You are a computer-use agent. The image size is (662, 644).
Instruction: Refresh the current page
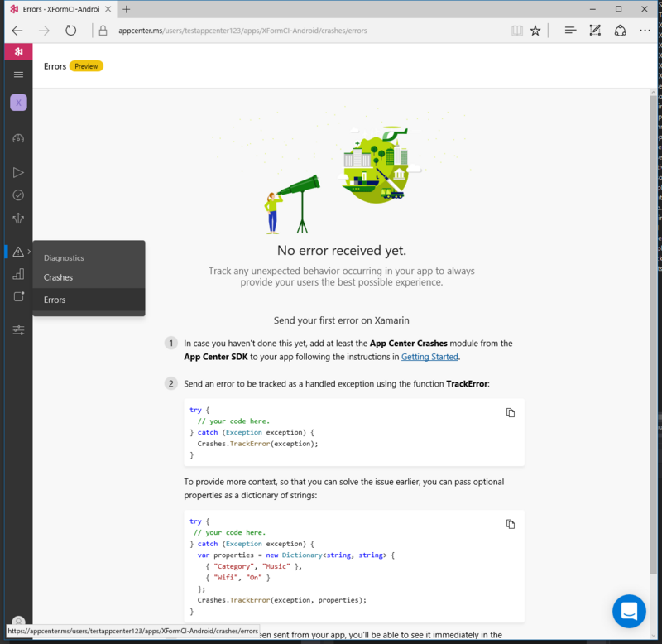[x=71, y=31]
